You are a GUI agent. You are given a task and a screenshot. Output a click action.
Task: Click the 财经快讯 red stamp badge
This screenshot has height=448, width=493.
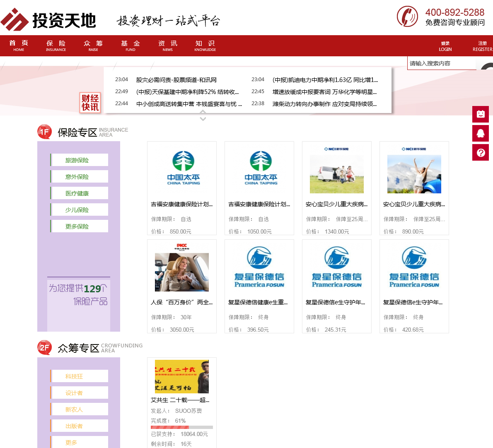[90, 102]
